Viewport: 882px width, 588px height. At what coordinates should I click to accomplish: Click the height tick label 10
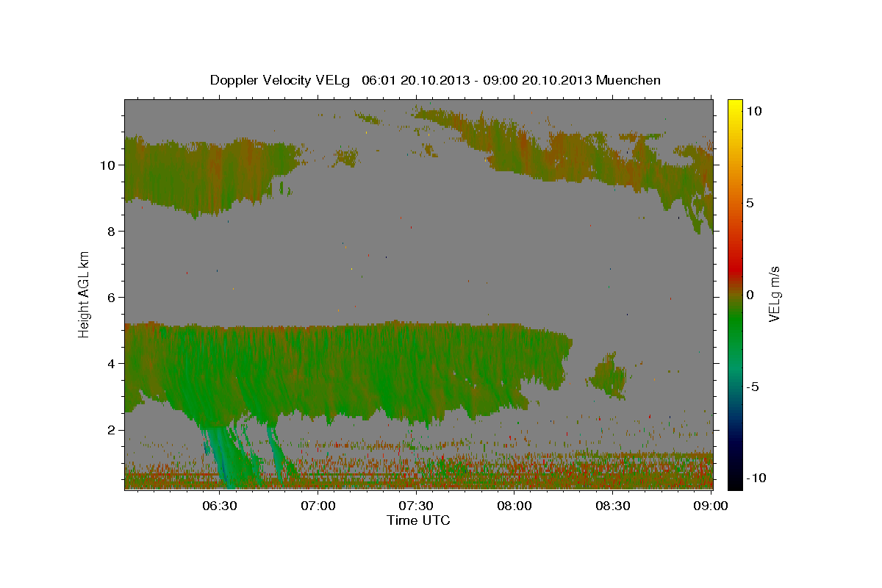109,165
